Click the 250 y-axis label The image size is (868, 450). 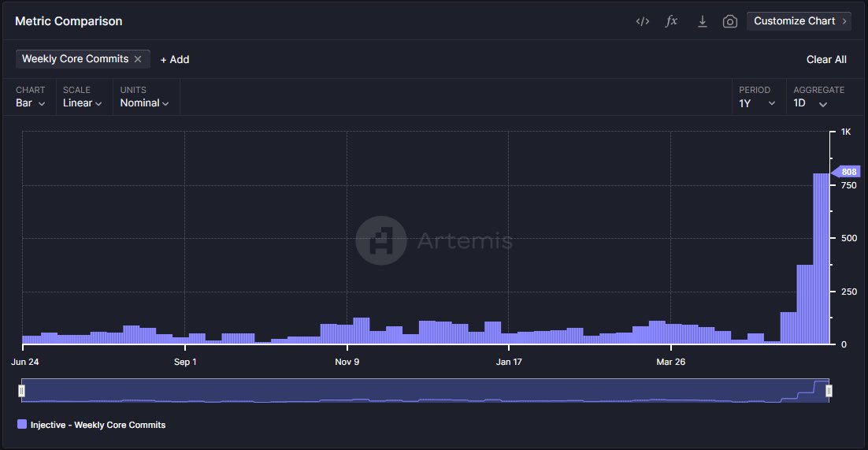(x=848, y=292)
